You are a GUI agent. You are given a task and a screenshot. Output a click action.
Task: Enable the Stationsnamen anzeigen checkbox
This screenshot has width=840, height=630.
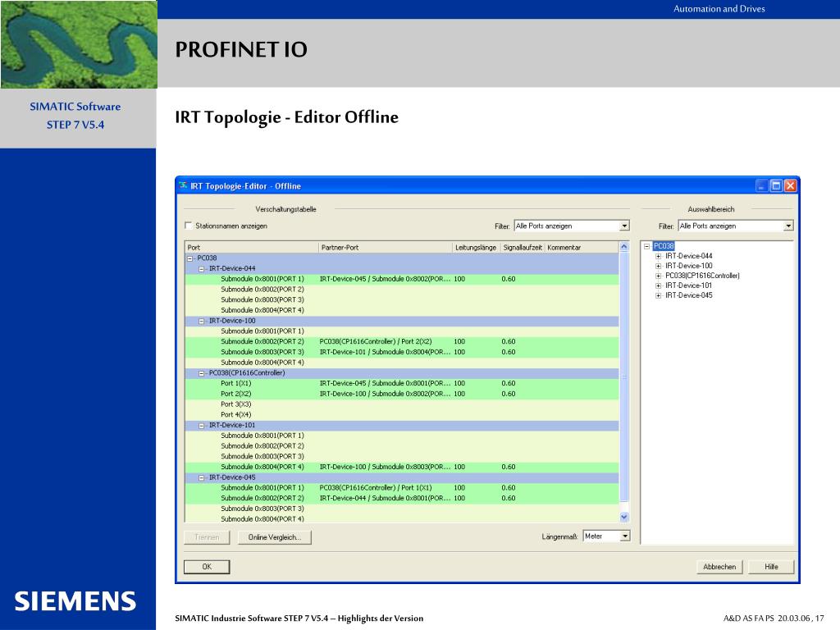188,226
